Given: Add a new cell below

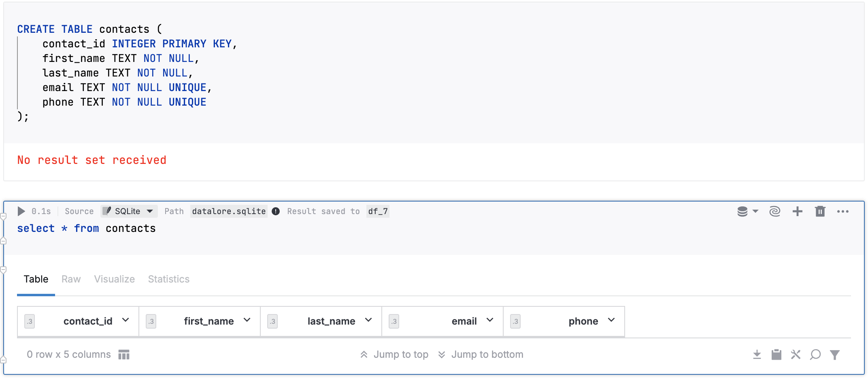Looking at the screenshot, I should click(797, 211).
